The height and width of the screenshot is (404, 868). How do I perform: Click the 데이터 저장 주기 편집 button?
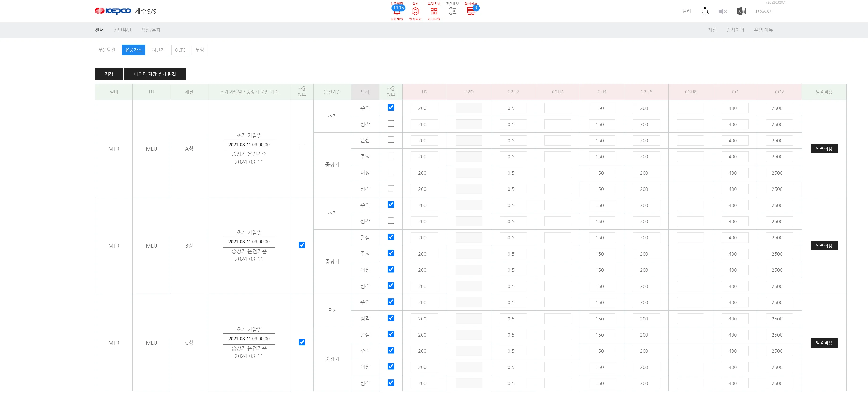point(155,74)
